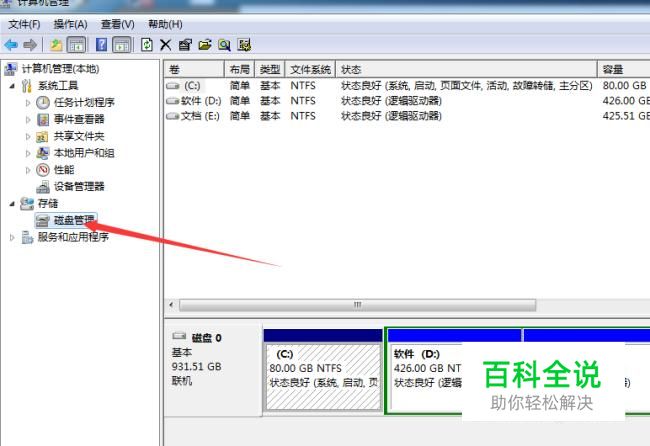
Task: Open Help with the blue question mark icon
Action: pos(101,45)
